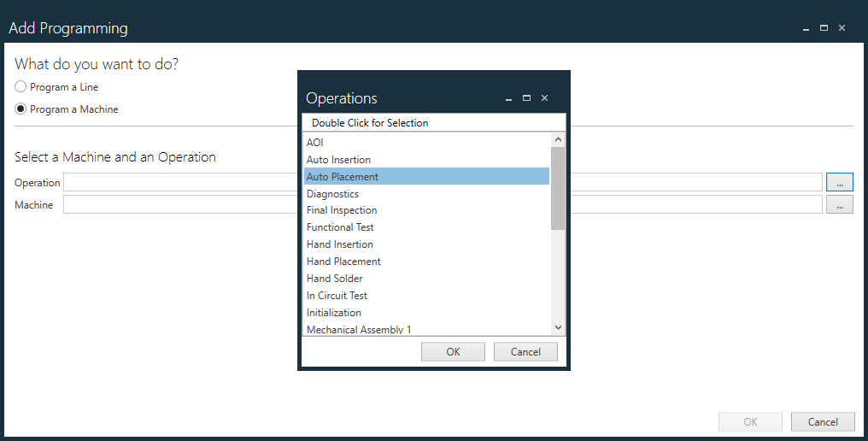Select the Program a Machine radio button
The image size is (868, 441).
[21, 109]
